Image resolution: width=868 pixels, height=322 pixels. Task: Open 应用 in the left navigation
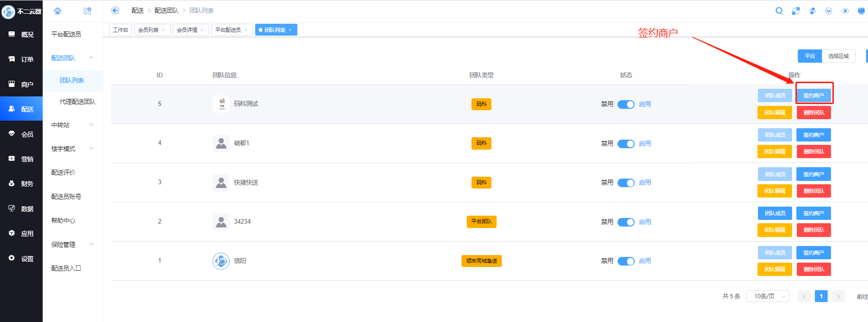(x=21, y=234)
